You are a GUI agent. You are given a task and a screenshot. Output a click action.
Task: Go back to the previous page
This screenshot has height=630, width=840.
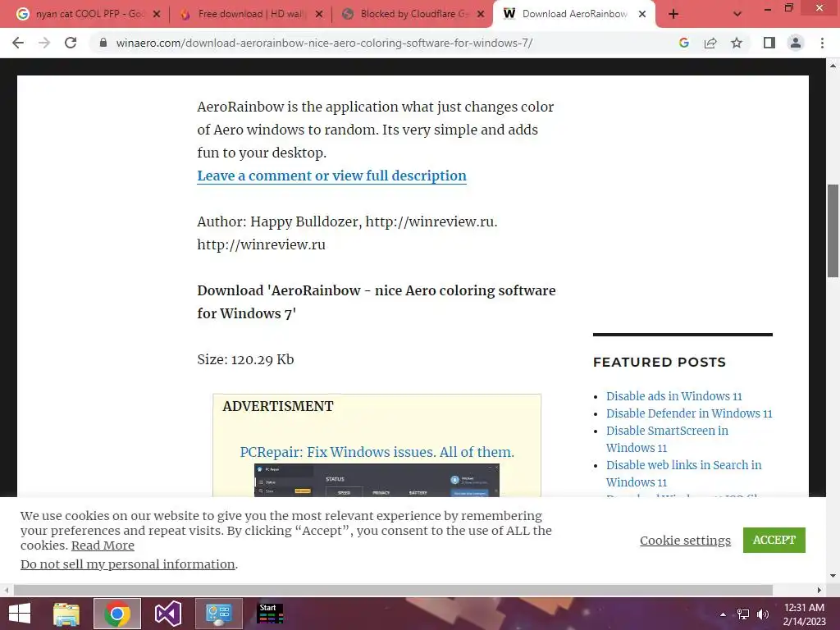[x=18, y=43]
